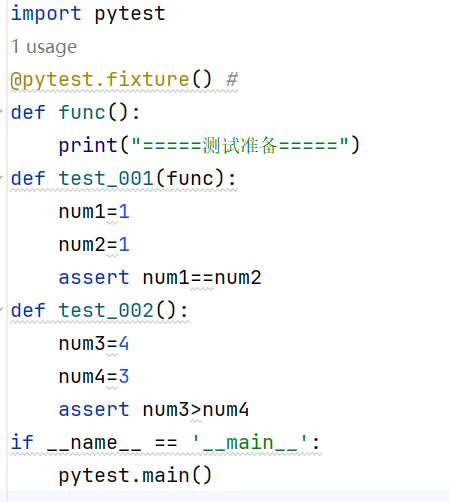Image resolution: width=450 pixels, height=502 pixels.
Task: Click 'def test_001(func):' function header
Action: [123, 178]
